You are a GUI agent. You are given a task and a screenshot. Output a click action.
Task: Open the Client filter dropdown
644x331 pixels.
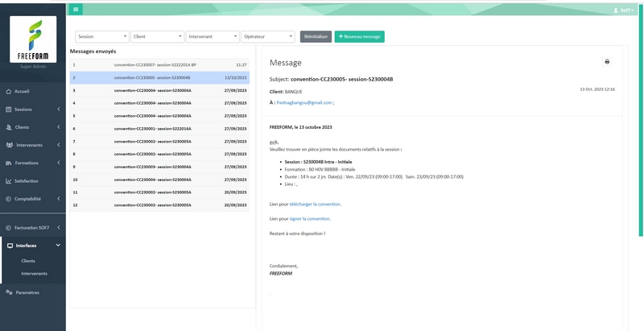(157, 36)
